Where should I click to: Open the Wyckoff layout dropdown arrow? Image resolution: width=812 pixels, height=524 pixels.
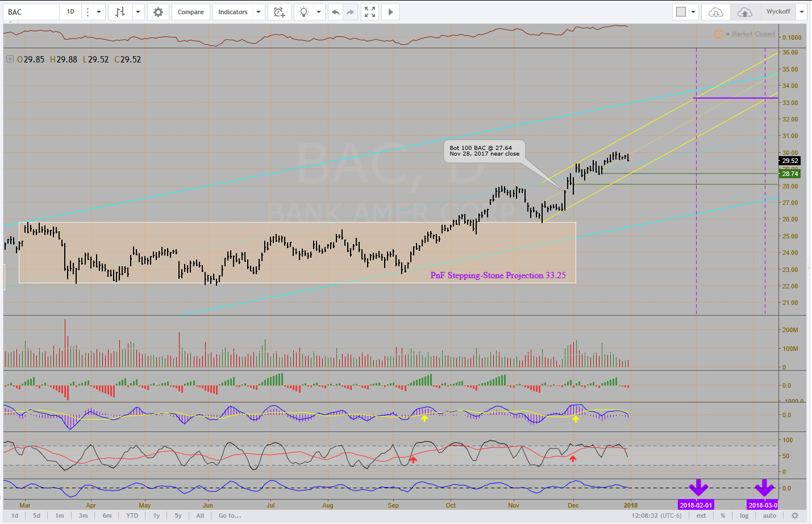[x=801, y=12]
